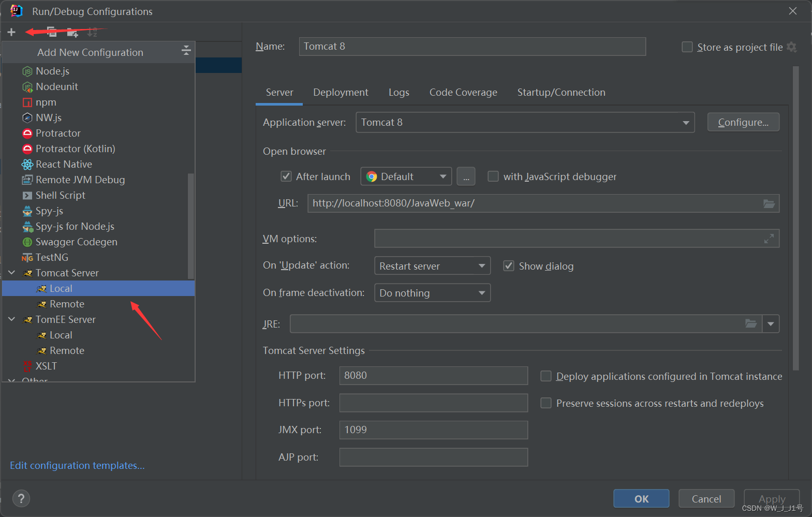
Task: Click the Name input field with Tomcat 8
Action: 473,47
